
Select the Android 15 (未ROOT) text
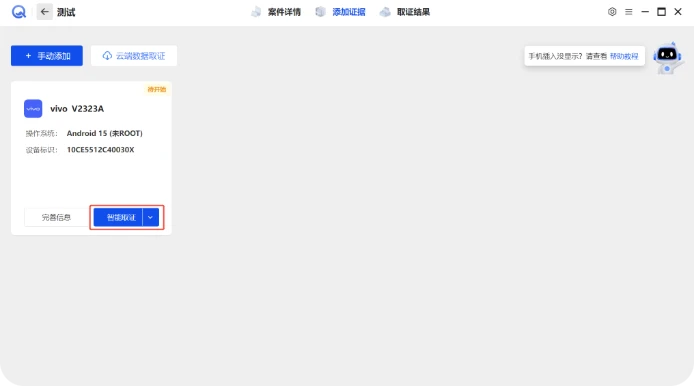tap(104, 133)
